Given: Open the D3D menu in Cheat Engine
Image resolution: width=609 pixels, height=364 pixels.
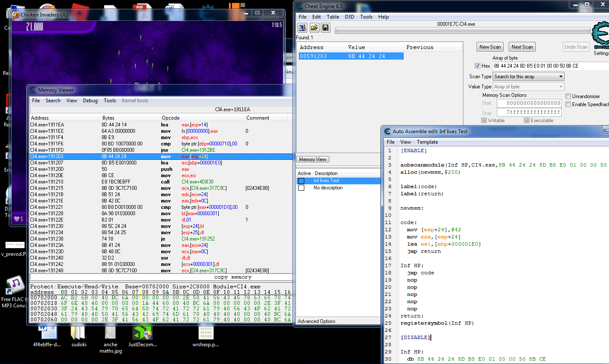Looking at the screenshot, I should 350,17.
